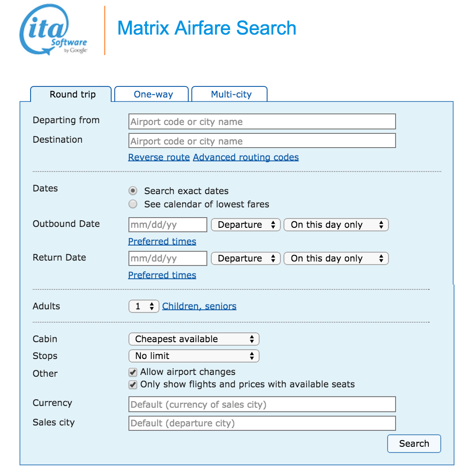
Task: Click the ITA Software logo
Action: (53, 31)
